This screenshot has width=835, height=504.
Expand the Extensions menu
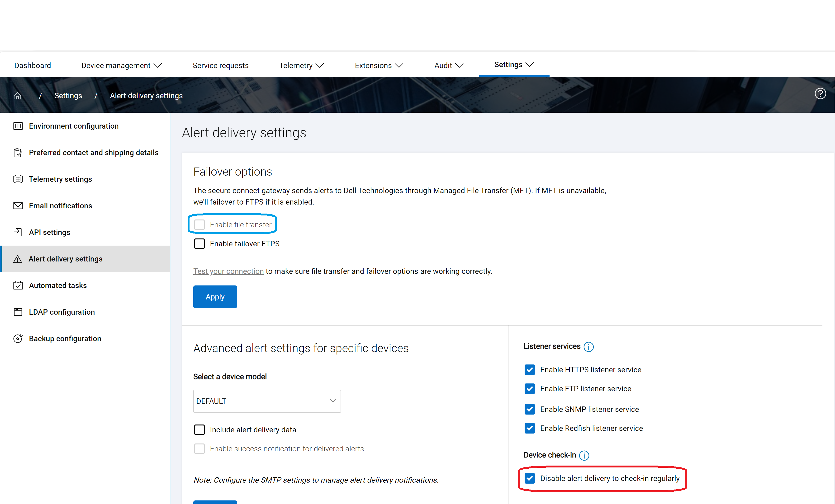point(379,65)
